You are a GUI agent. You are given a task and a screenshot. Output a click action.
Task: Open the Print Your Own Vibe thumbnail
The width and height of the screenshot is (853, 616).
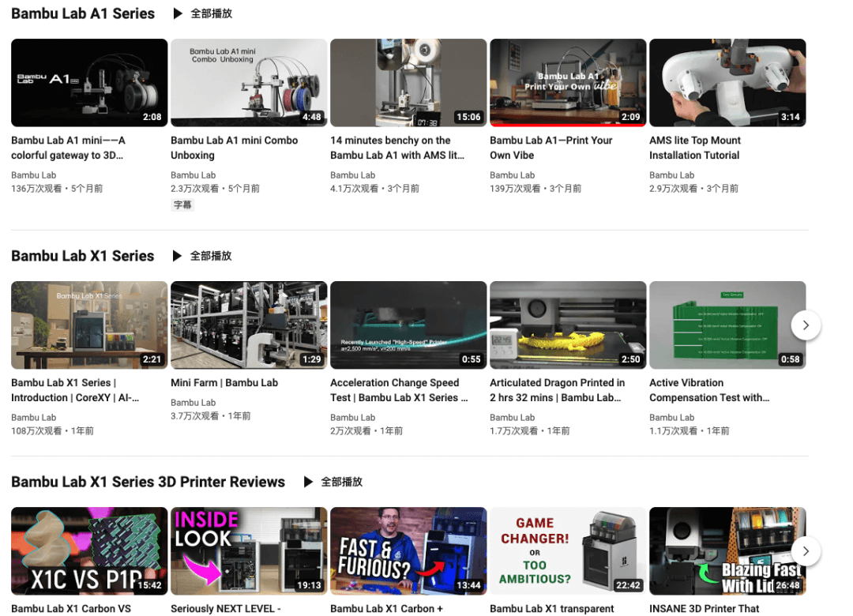click(568, 83)
